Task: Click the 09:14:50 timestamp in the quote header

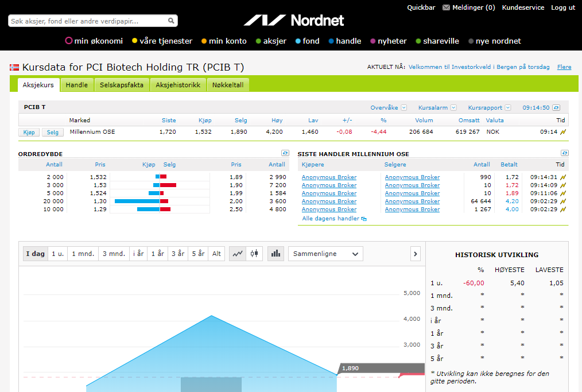Action: coord(536,108)
